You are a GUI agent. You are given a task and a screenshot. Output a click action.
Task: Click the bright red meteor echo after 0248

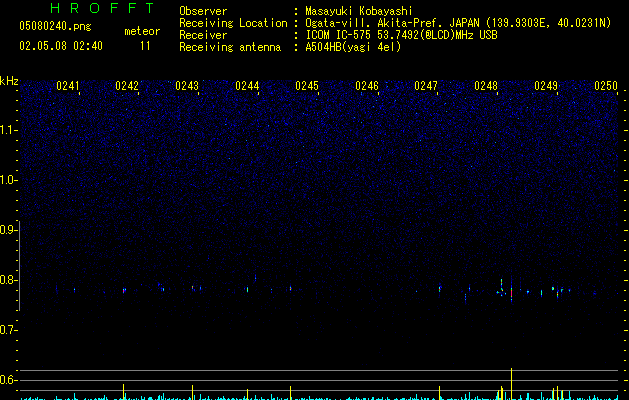[x=511, y=292]
